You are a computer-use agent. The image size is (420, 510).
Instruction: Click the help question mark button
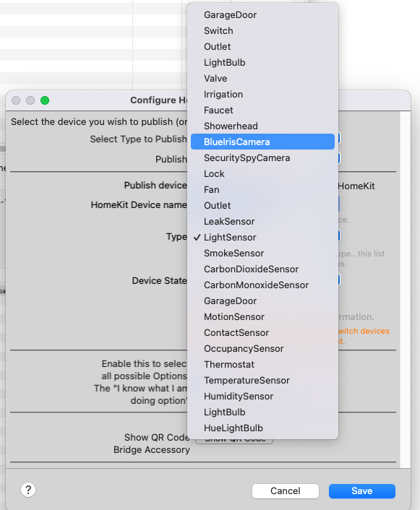click(x=28, y=490)
